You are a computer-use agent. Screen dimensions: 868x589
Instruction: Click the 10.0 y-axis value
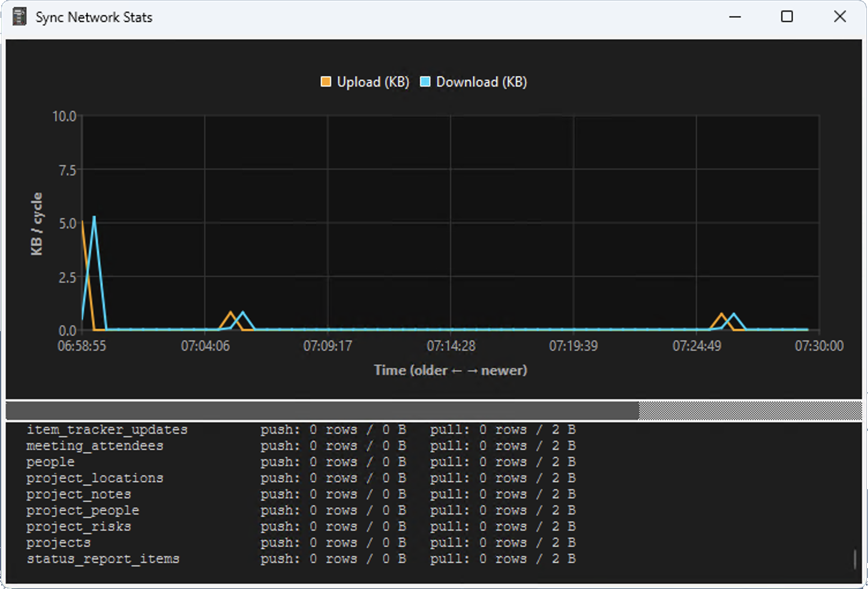[x=65, y=117]
